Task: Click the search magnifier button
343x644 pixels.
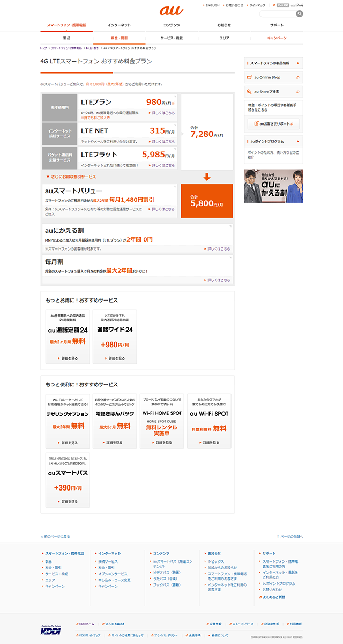Action: [x=299, y=13]
